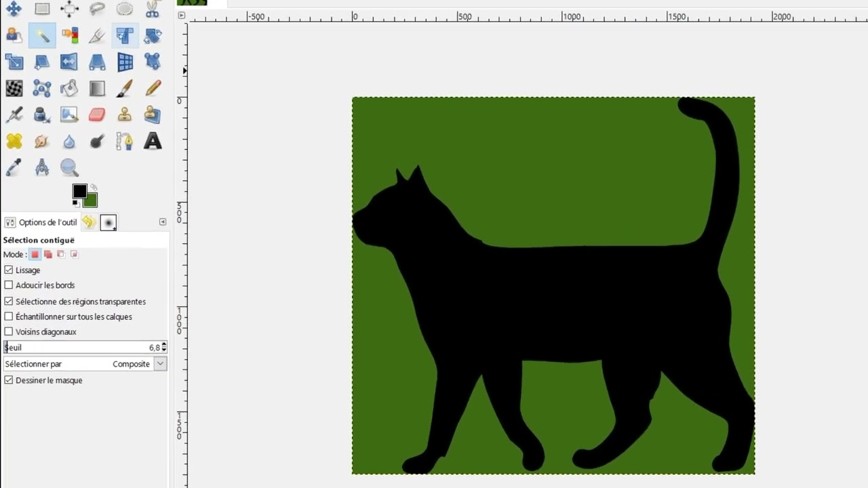Select the Color Picker eyedropper tool
868x488 pixels.
coord(14,167)
